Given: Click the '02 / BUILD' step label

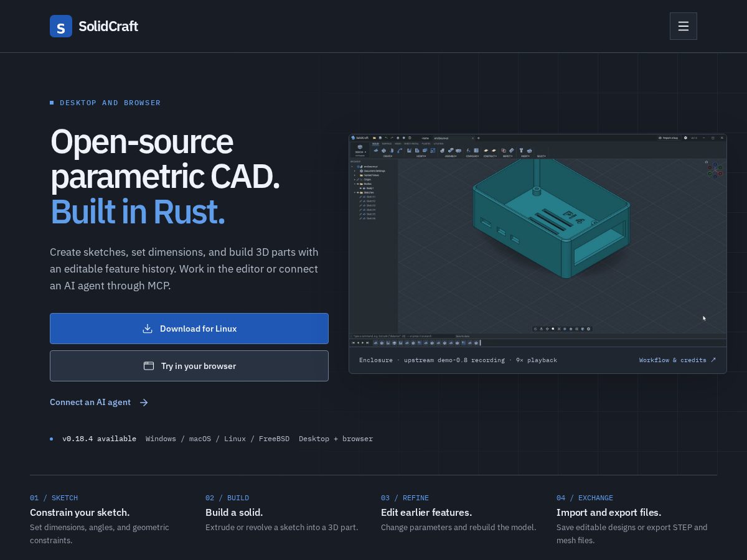Looking at the screenshot, I should click(227, 498).
